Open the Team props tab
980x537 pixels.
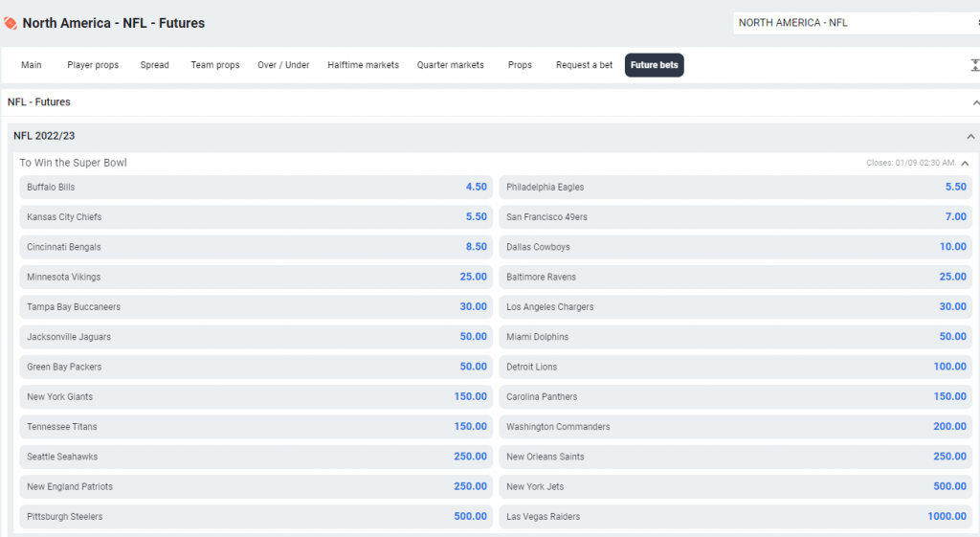(x=215, y=65)
